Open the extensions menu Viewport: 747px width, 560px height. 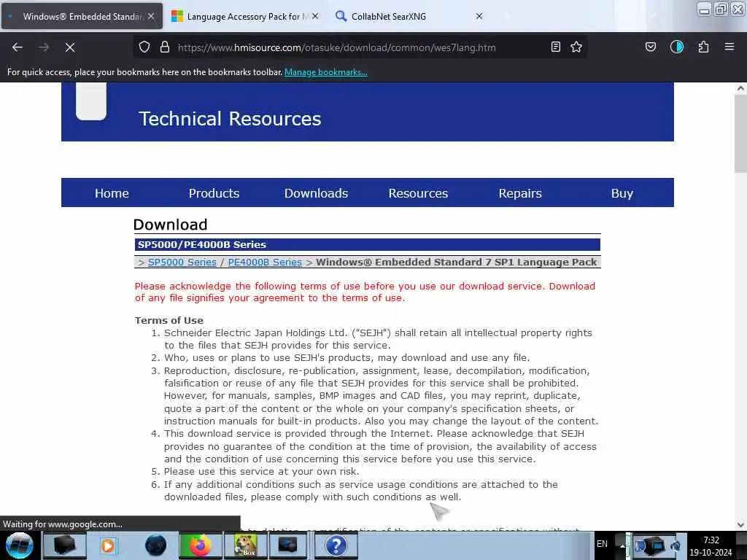click(x=703, y=47)
